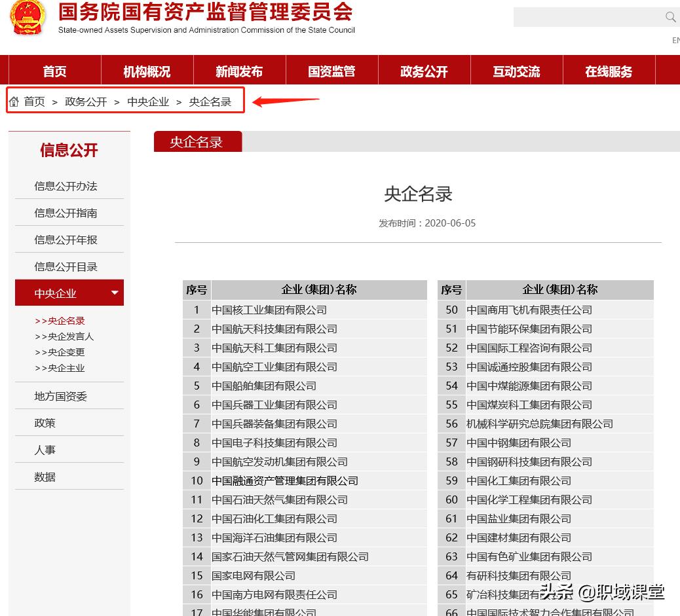Click 中国建材集团有限公司 row
The width and height of the screenshot is (680, 616).
click(x=546, y=538)
